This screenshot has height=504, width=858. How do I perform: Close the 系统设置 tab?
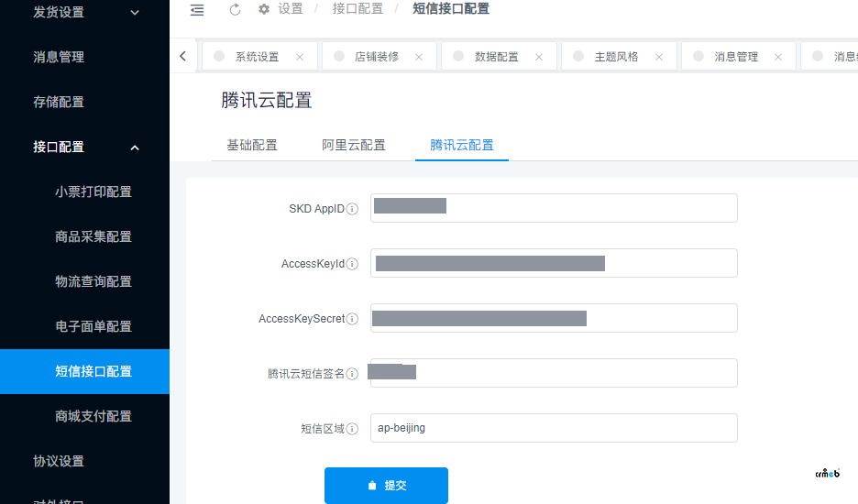(x=300, y=57)
